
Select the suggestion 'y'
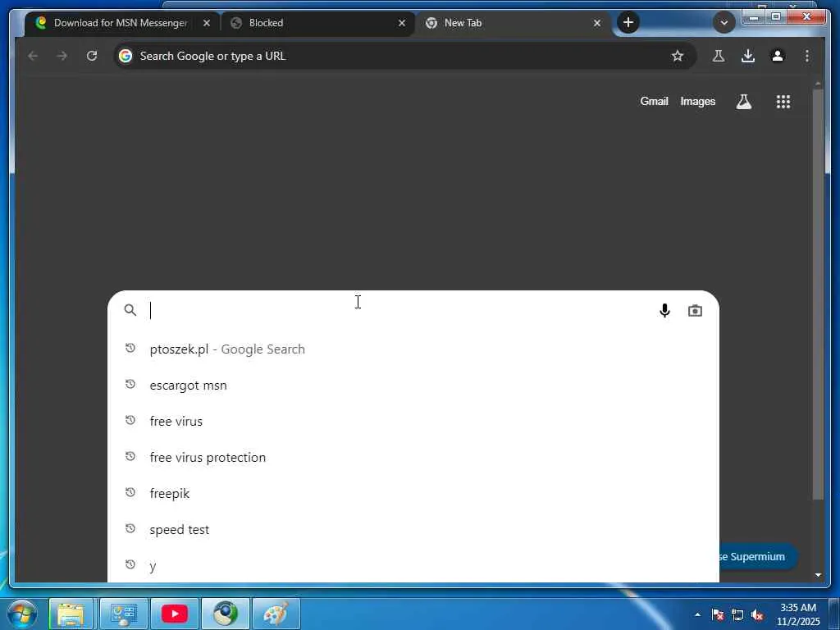[x=413, y=565]
